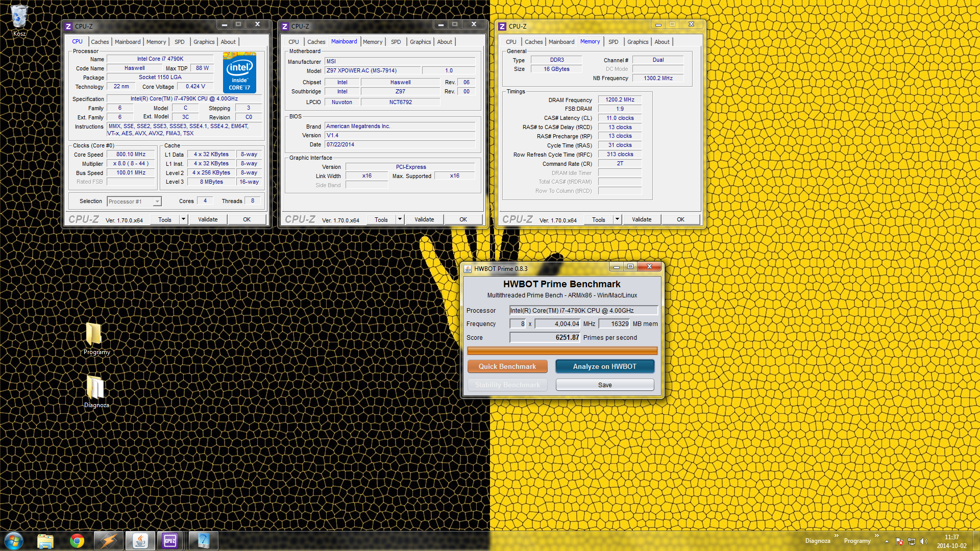This screenshot has width=980, height=551.
Task: Click the orange HWBOT progress bar
Action: (x=562, y=350)
